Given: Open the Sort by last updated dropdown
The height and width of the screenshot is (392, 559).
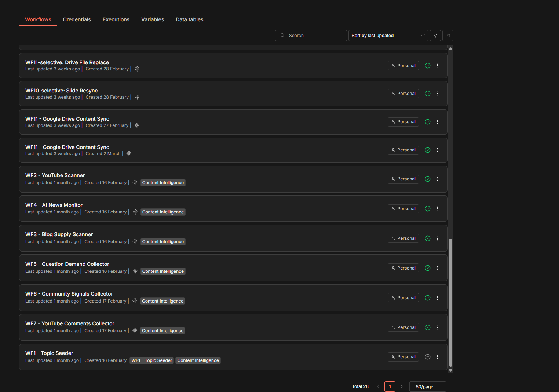Looking at the screenshot, I should 388,35.
